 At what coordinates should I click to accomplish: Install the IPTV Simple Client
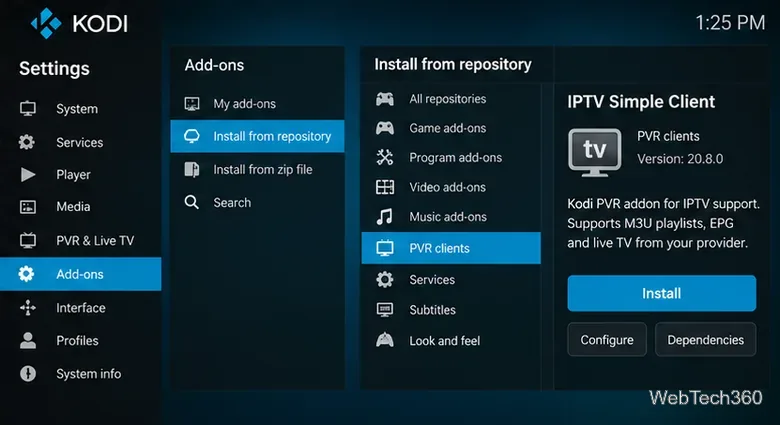click(662, 293)
